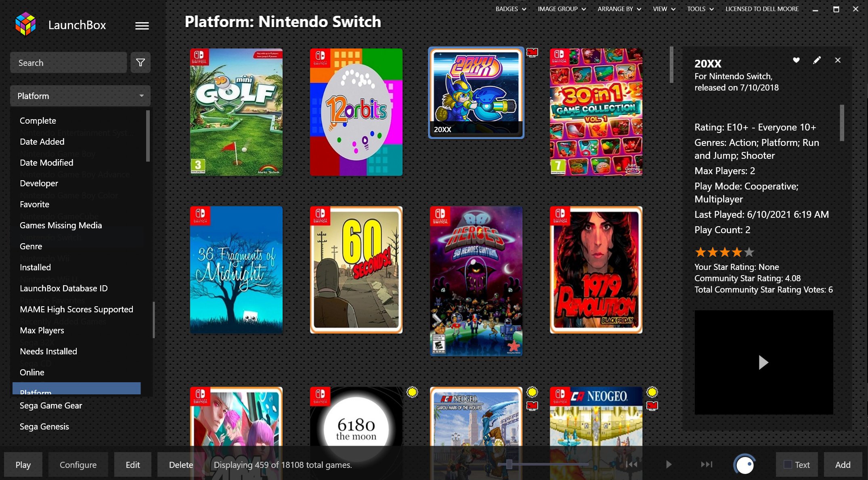Click the Add button
The image size is (868, 480).
(843, 465)
